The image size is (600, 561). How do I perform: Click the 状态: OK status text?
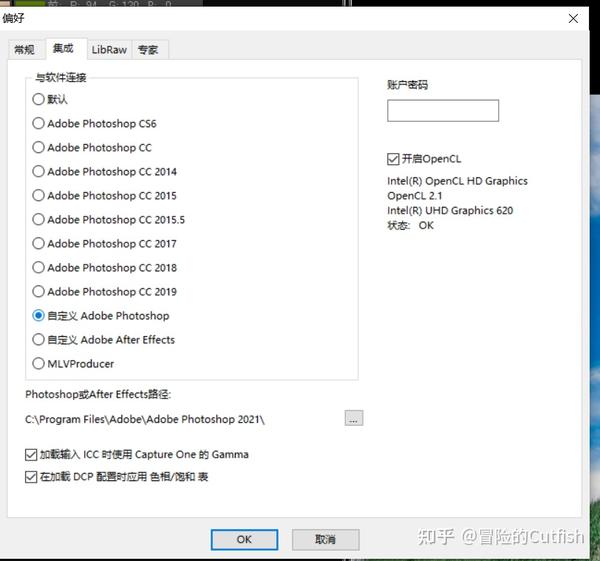(x=410, y=225)
